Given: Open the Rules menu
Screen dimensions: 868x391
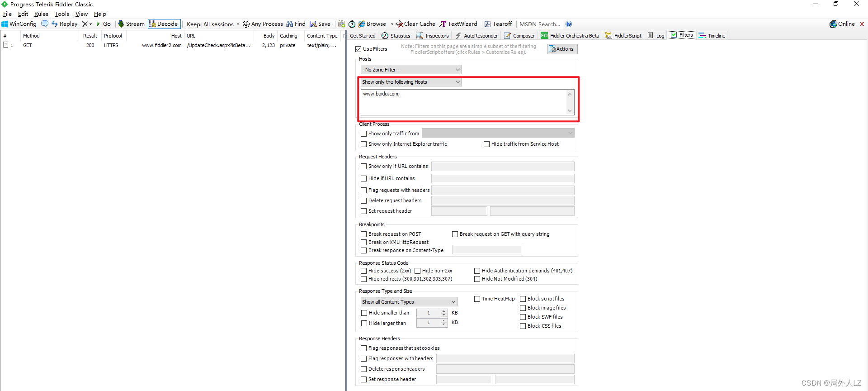Looking at the screenshot, I should coord(41,14).
